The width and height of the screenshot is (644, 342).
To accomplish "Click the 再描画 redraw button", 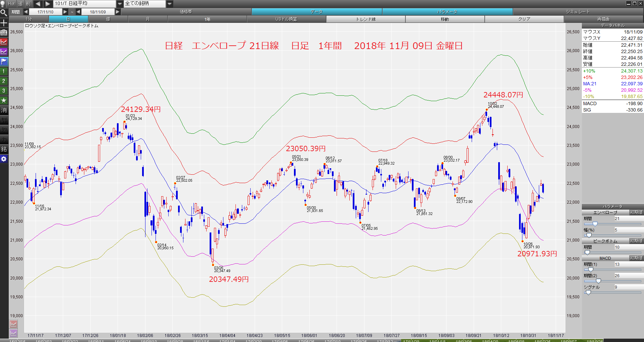I will point(604,19).
